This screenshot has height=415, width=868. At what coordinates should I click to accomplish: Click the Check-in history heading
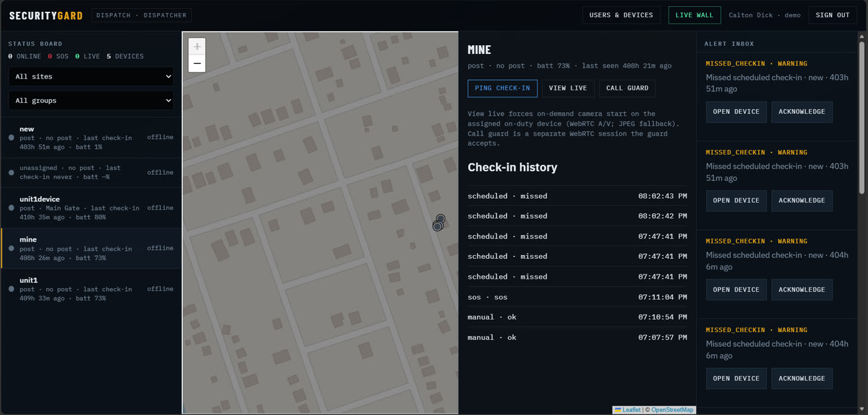[x=512, y=167]
